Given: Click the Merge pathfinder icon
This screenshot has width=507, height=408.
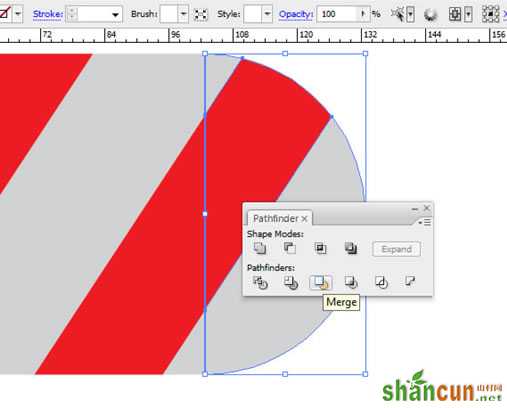Looking at the screenshot, I should tap(321, 282).
